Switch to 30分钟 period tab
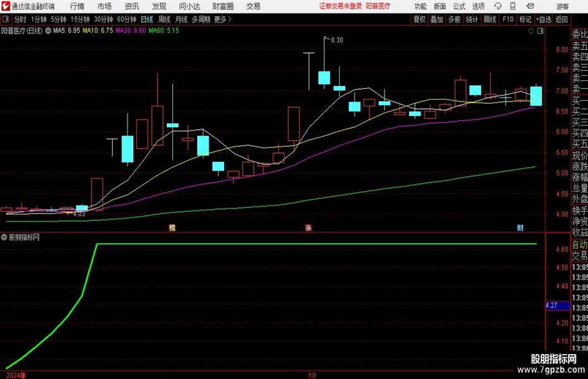Screen dimensions: 588x379 click(x=103, y=19)
